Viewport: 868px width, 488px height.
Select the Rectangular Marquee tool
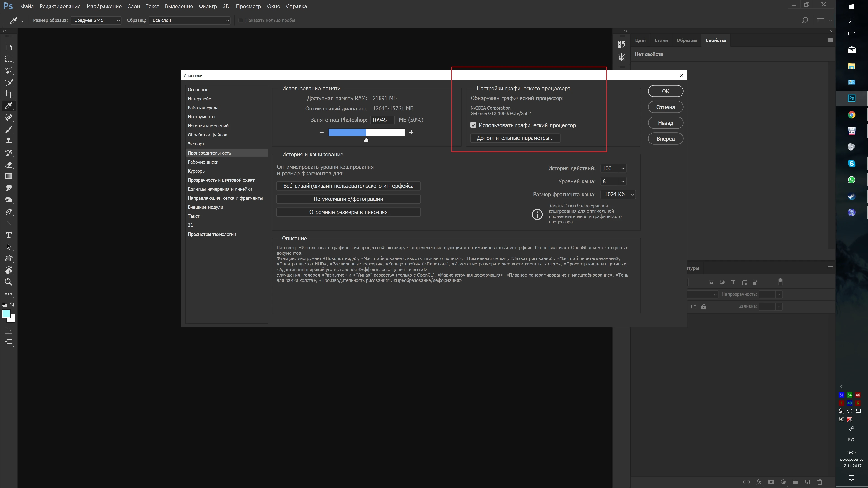(8, 59)
